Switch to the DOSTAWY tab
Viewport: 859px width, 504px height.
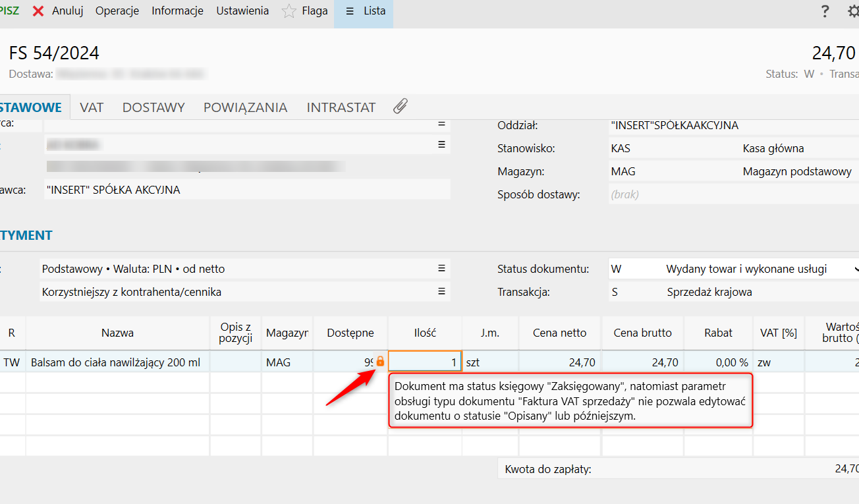(153, 107)
